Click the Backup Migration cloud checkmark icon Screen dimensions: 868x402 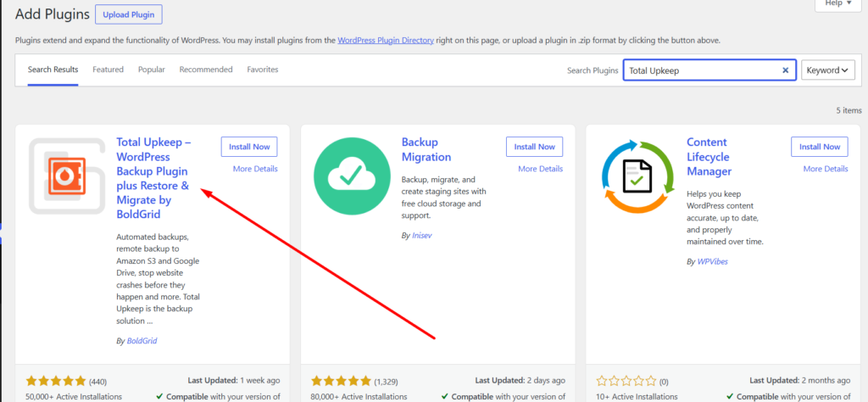tap(352, 176)
